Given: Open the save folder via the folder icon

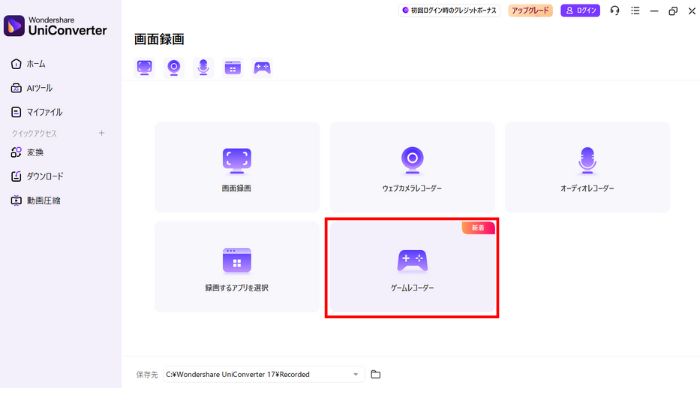Looking at the screenshot, I should (375, 374).
